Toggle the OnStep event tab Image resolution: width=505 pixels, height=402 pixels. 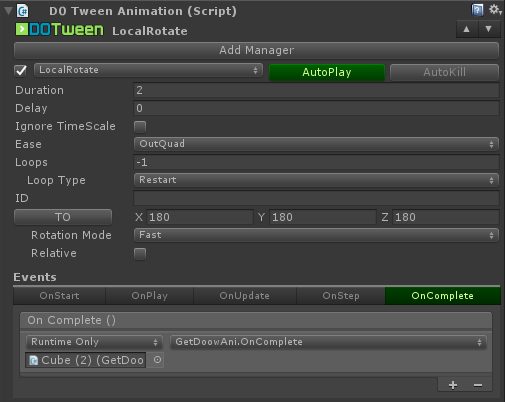coord(341,296)
